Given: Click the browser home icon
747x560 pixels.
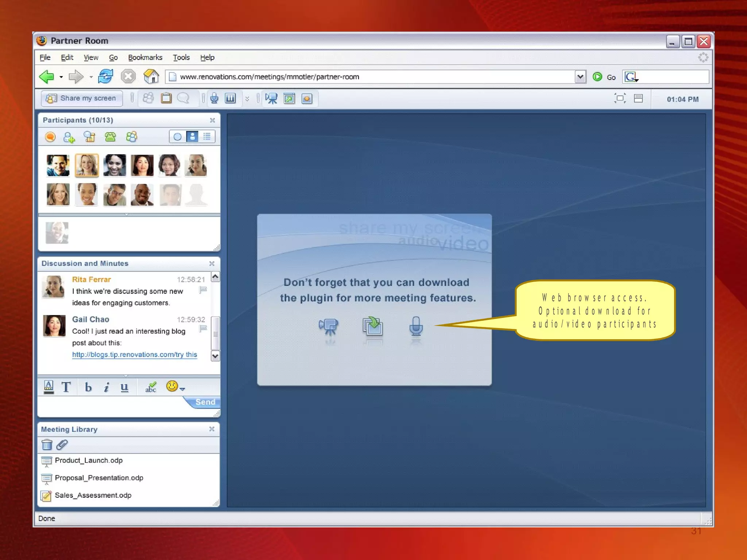Looking at the screenshot, I should tap(151, 77).
